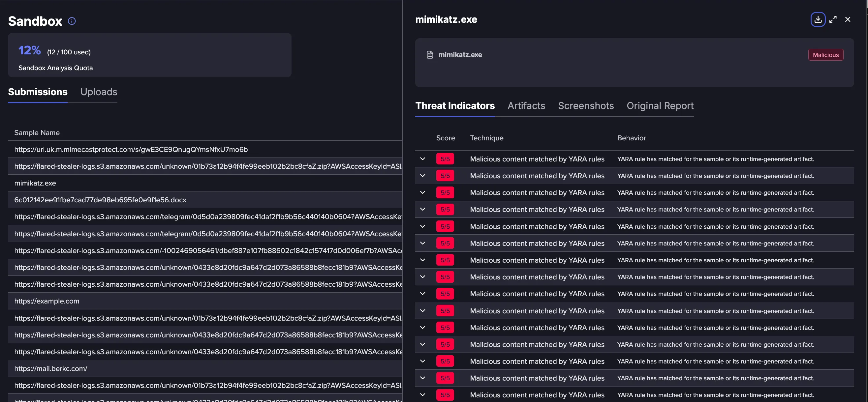
Task: Expand the details panel to fullscreen
Action: pyautogui.click(x=833, y=19)
